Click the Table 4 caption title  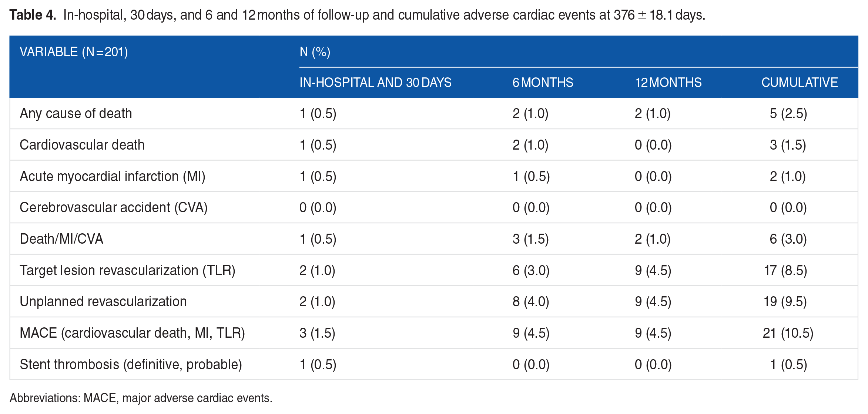click(357, 15)
